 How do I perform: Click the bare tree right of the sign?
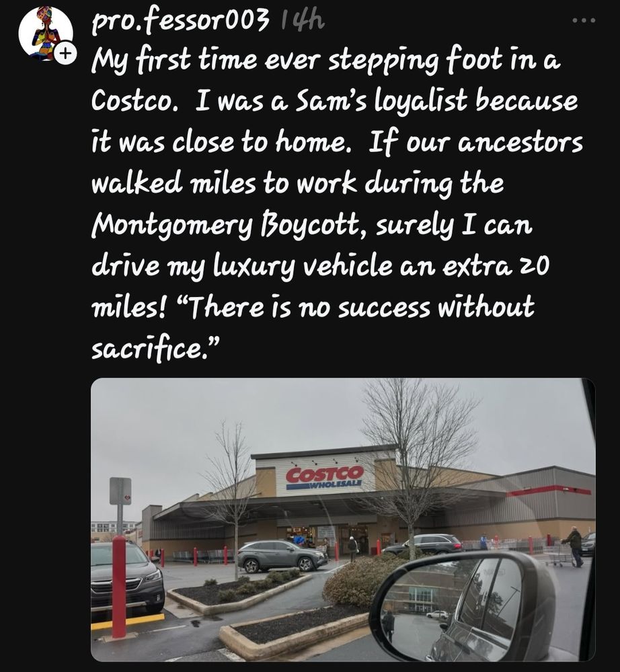click(x=418, y=463)
